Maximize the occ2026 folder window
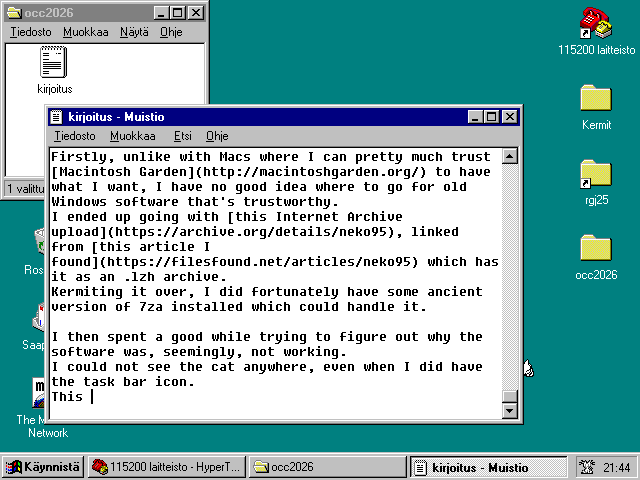The image size is (640, 480). click(x=178, y=13)
